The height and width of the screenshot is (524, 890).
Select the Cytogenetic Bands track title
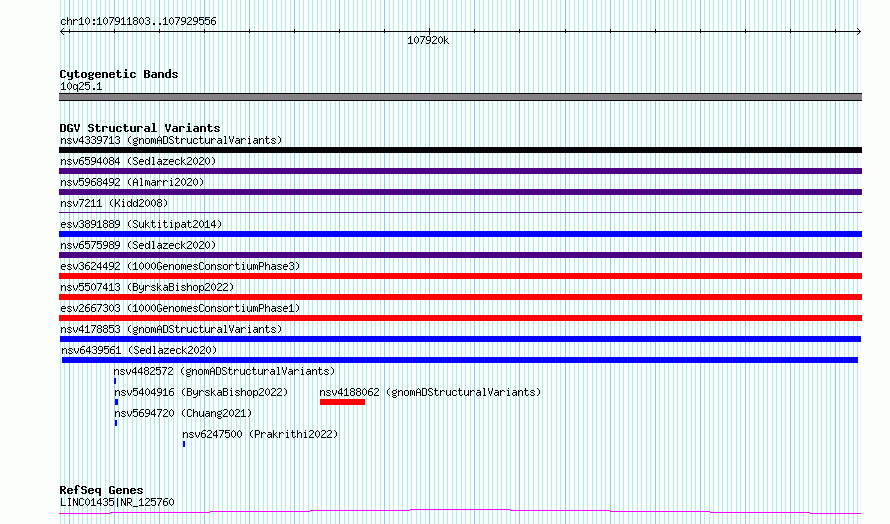click(x=119, y=74)
